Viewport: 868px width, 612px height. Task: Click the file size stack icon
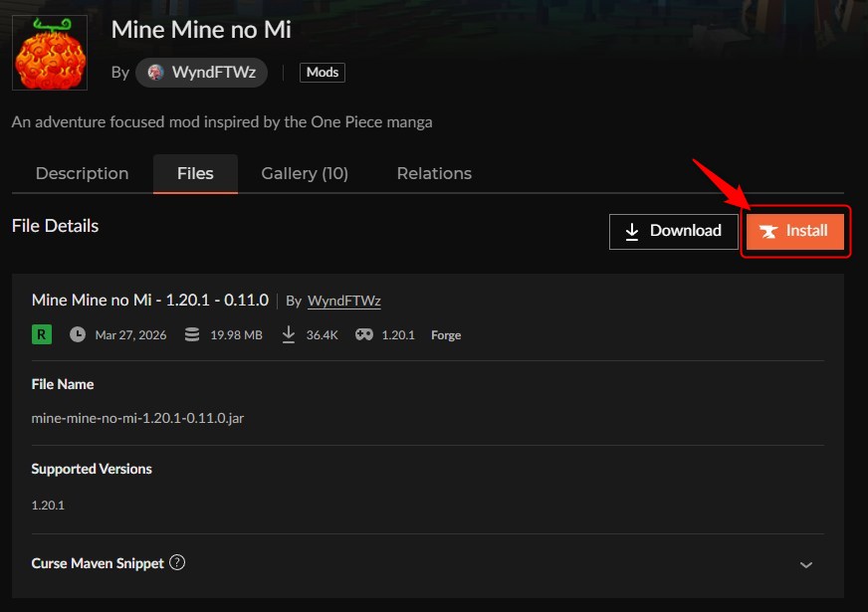coord(192,334)
